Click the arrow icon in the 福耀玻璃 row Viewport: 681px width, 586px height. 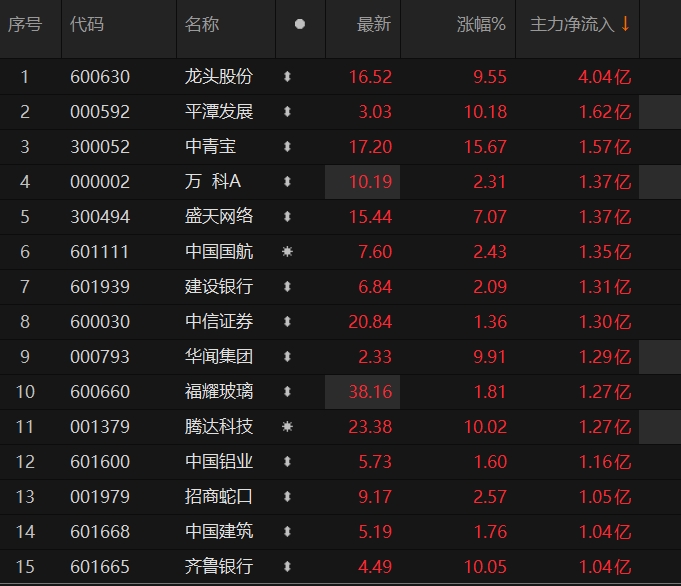(287, 392)
